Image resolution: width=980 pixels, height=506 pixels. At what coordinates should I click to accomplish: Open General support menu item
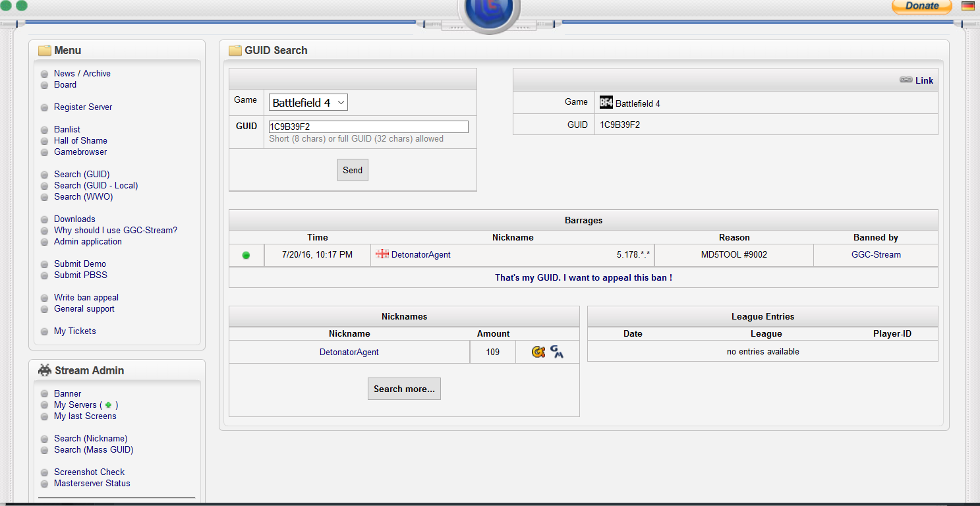point(84,308)
